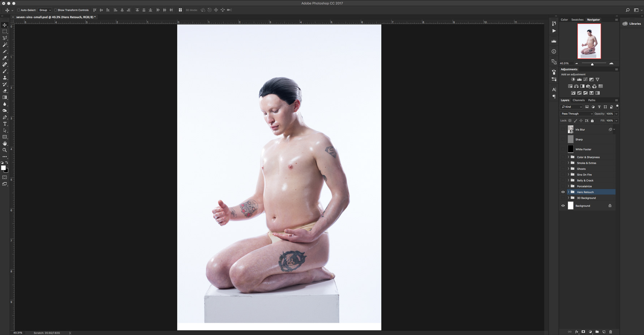The height and width of the screenshot is (335, 644).
Task: Toggle layer filtering switch on or off
Action: click(617, 106)
